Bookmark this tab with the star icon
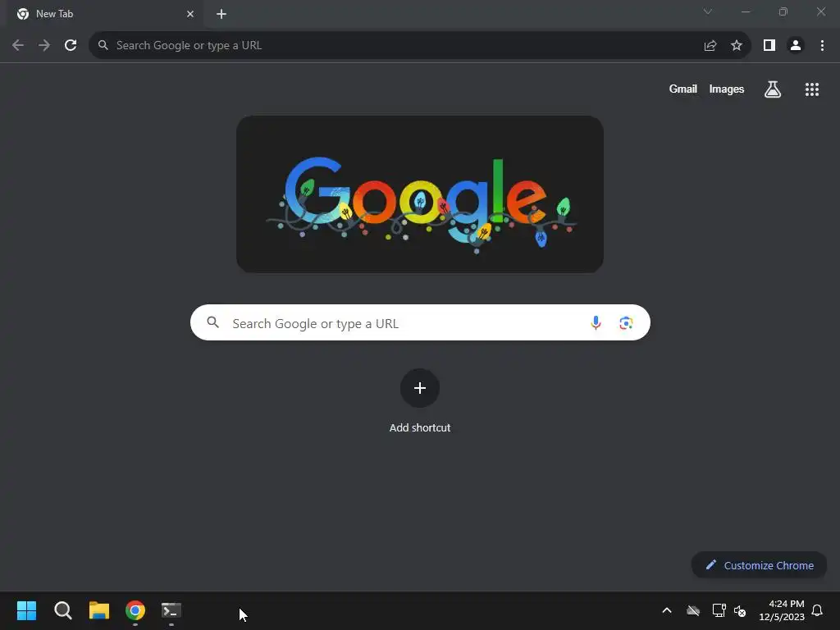The image size is (840, 630). pos(737,46)
